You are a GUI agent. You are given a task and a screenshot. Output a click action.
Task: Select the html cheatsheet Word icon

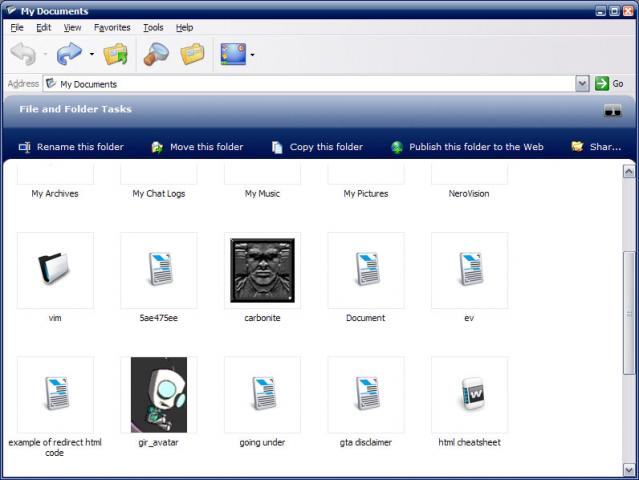tap(473, 393)
